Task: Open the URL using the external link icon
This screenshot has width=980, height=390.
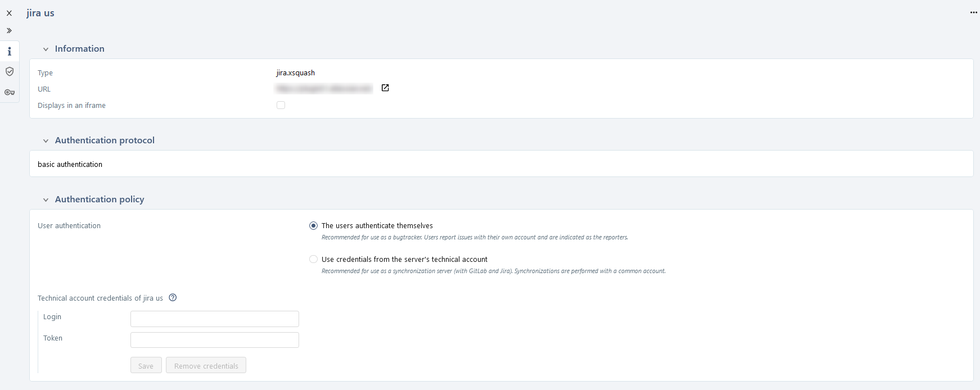Action: coord(385,88)
